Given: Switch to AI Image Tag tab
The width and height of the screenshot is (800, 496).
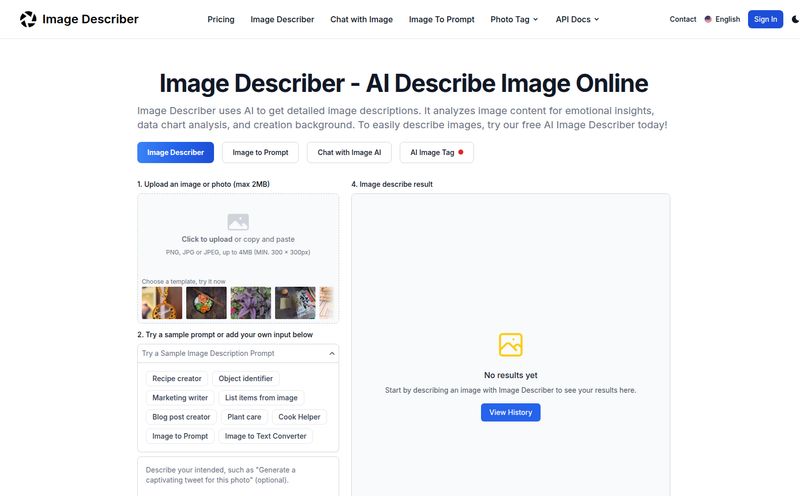Looking at the screenshot, I should pyautogui.click(x=437, y=153).
